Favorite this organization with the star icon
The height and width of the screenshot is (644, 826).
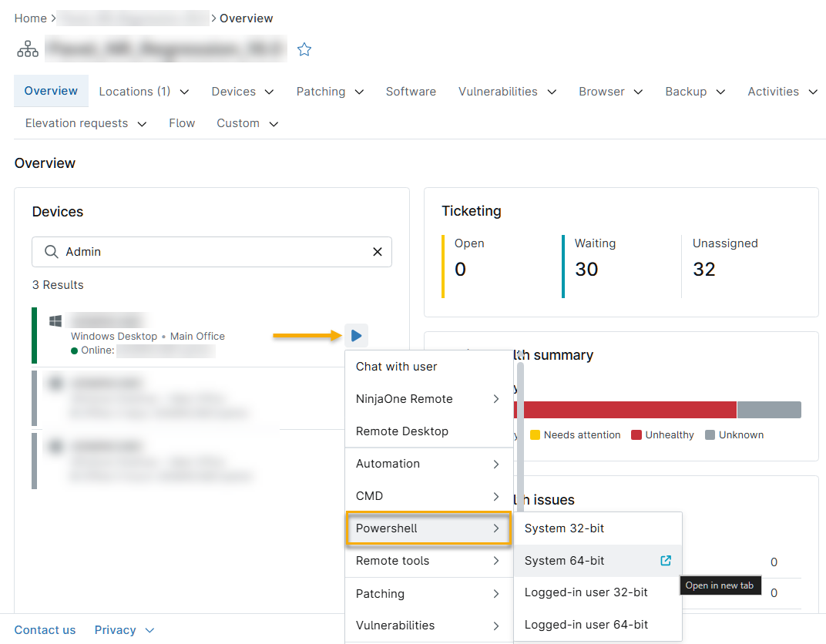304,49
